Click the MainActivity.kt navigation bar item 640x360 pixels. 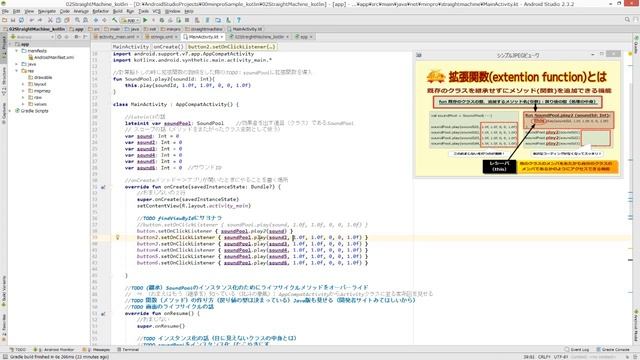click(x=245, y=29)
